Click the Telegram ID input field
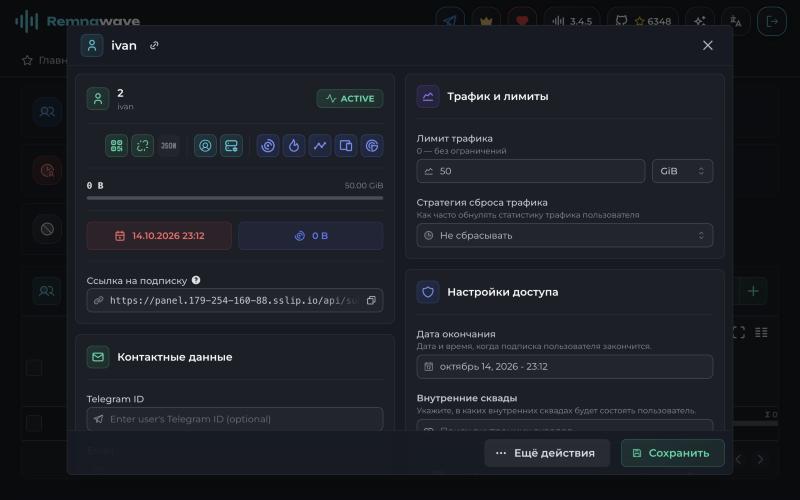 click(235, 419)
